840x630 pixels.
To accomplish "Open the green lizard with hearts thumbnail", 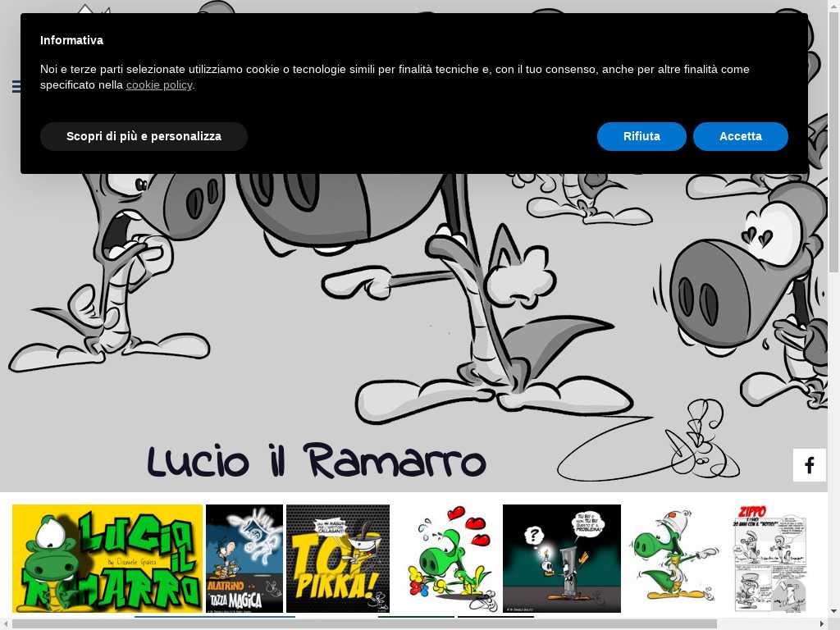I will click(x=448, y=558).
